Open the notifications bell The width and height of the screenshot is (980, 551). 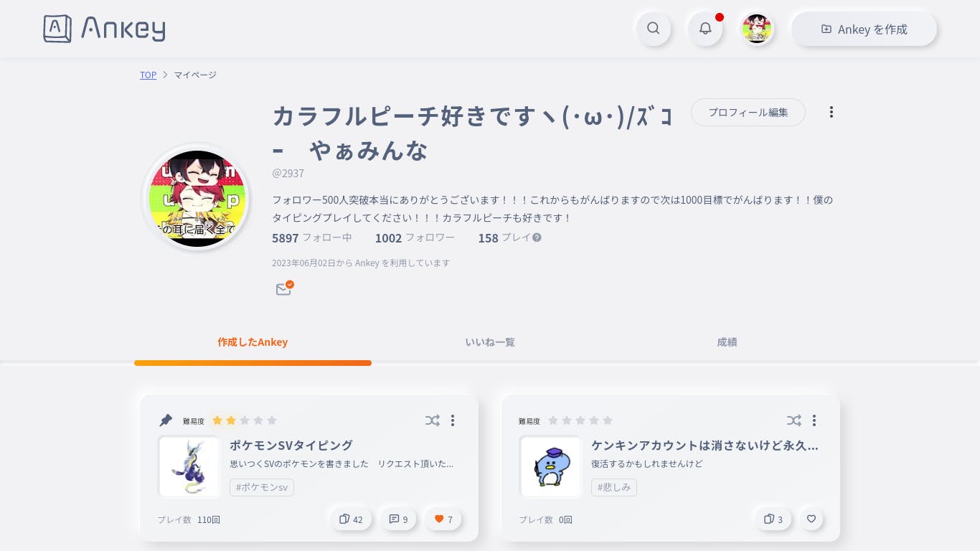[705, 29]
